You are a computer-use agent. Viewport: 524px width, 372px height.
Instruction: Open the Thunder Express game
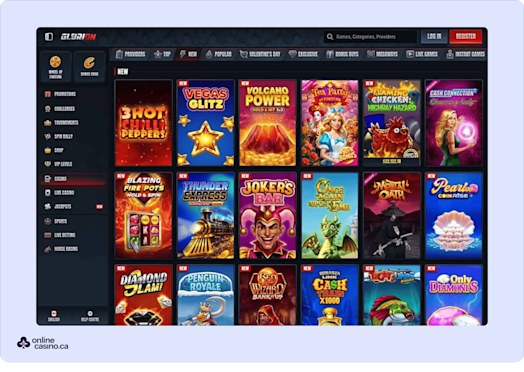206,216
